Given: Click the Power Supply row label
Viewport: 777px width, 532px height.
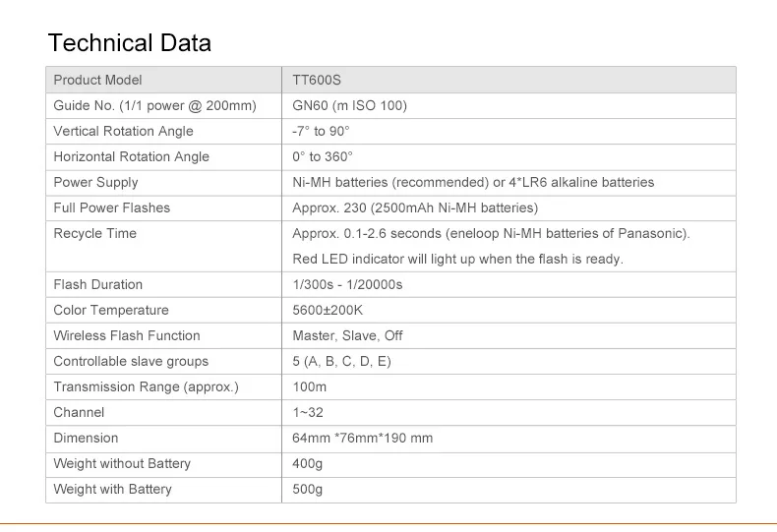Looking at the screenshot, I should 95,182.
